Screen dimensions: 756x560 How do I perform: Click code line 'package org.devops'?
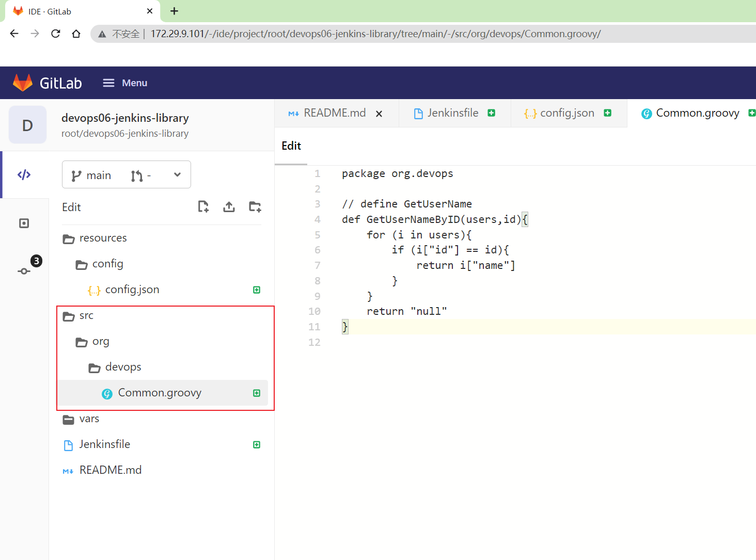(398, 174)
